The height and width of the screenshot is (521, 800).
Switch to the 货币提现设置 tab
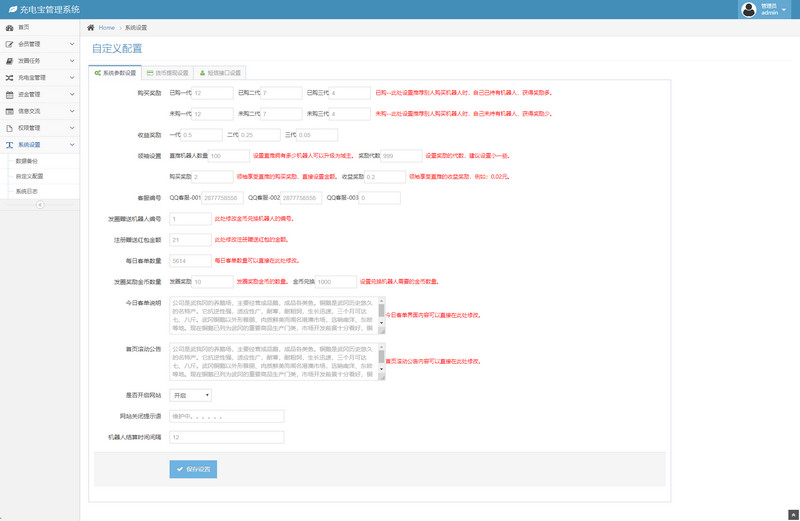tap(167, 73)
